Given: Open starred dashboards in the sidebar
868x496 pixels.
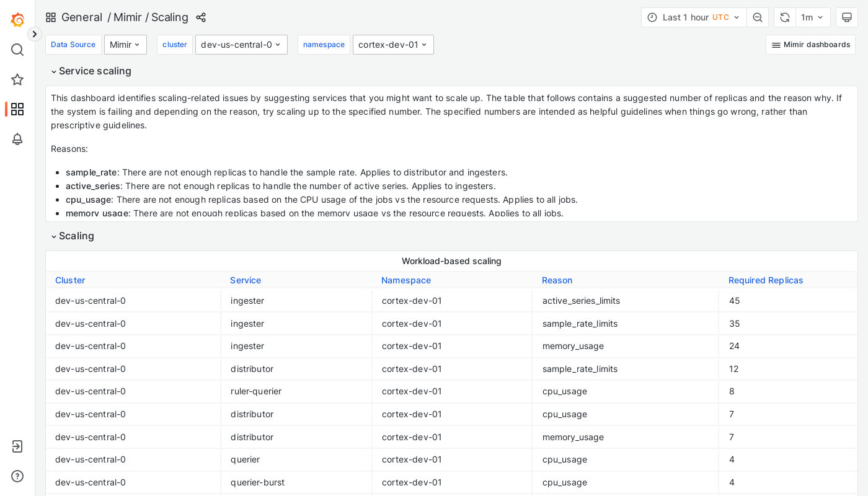Looking at the screenshot, I should click(17, 79).
